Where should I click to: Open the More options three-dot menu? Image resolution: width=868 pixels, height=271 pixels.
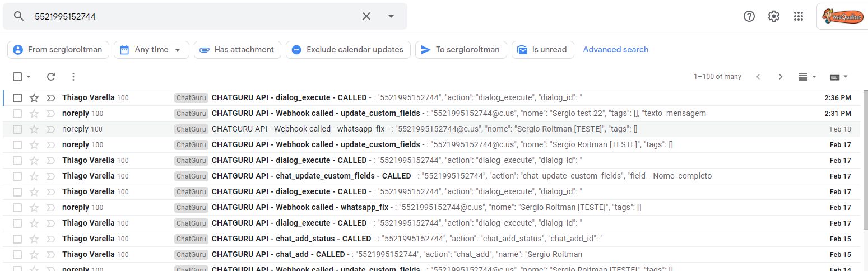(x=73, y=77)
